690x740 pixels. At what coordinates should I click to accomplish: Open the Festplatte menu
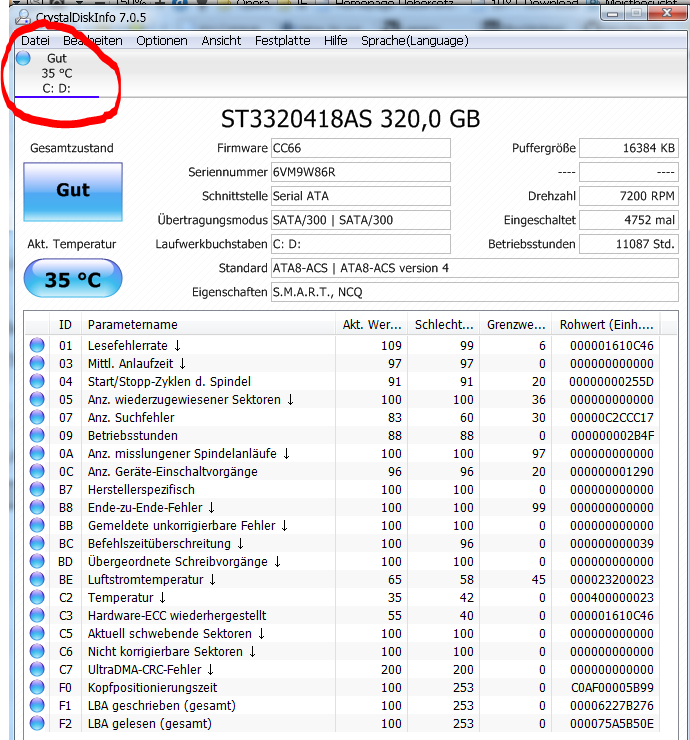[282, 41]
